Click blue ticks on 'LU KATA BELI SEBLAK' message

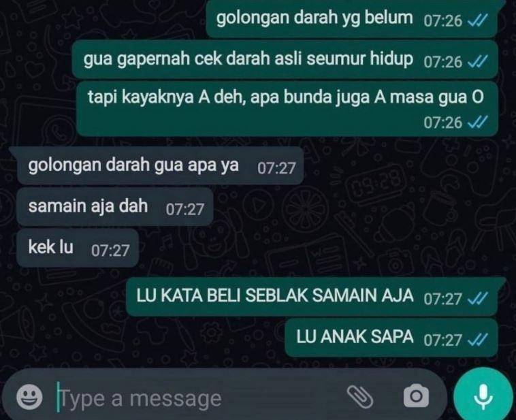coord(477,300)
